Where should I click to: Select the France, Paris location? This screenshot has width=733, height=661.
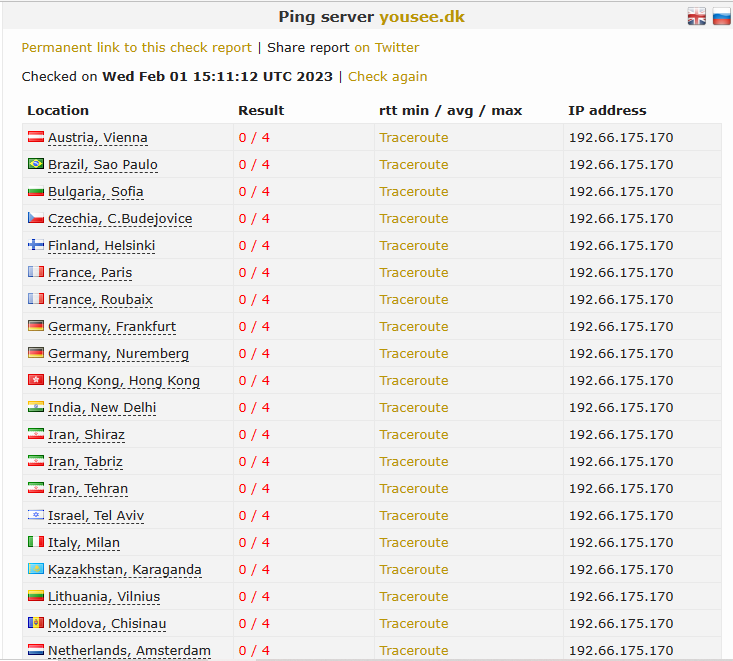click(90, 273)
